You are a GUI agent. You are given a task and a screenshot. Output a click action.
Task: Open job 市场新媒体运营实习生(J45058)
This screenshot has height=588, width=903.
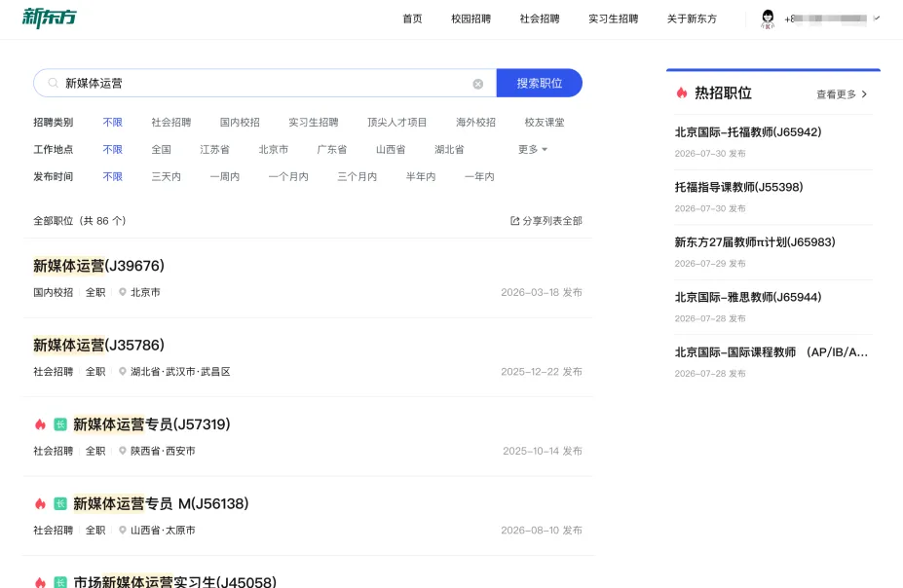[x=174, y=581]
